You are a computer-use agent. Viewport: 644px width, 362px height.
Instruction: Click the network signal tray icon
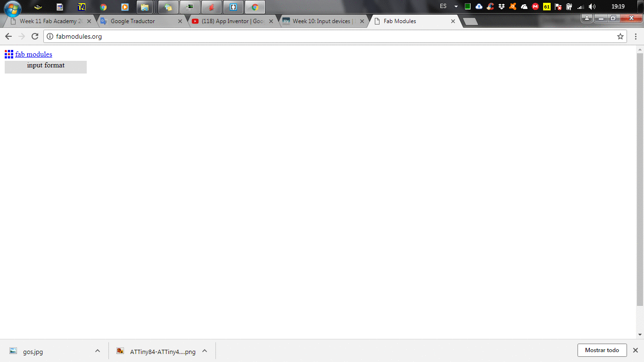click(581, 7)
